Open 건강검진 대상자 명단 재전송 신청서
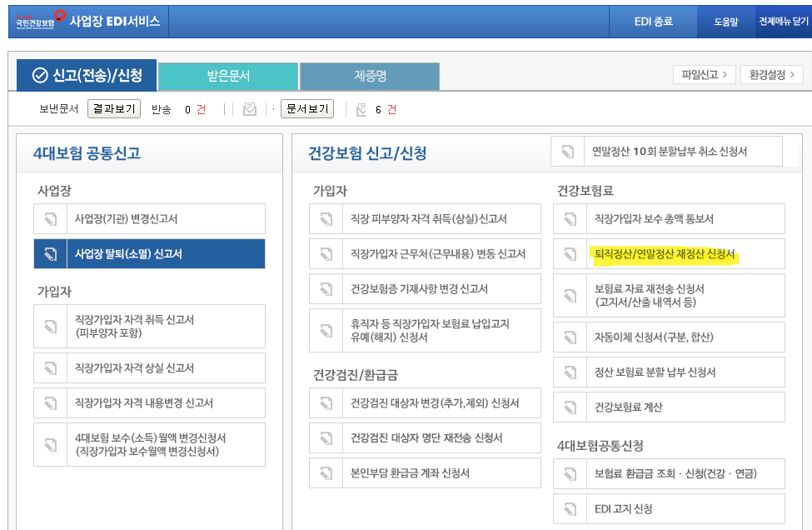 (426, 438)
